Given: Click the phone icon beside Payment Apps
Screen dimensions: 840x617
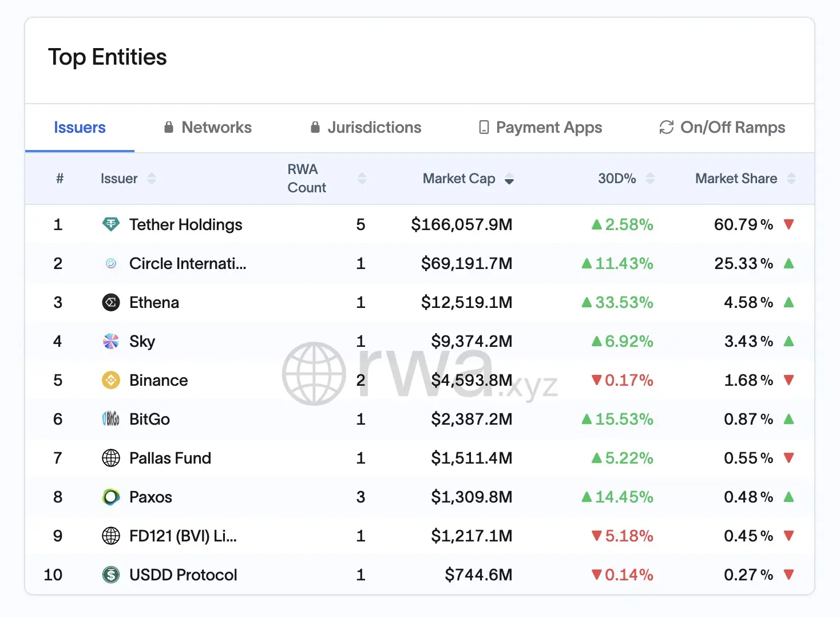Looking at the screenshot, I should (x=484, y=127).
